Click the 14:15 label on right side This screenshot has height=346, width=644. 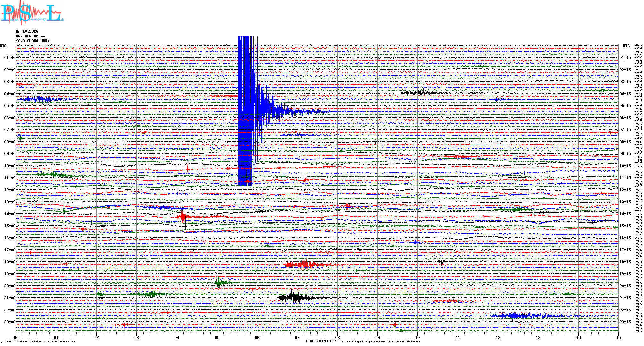[x=625, y=214]
